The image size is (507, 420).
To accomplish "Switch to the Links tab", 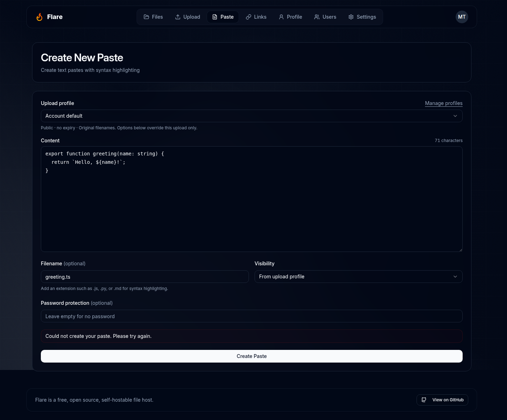I will tap(256, 17).
